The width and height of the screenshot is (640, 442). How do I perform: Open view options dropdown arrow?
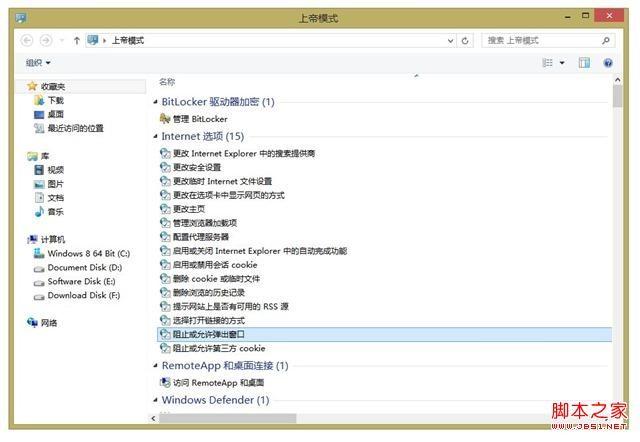click(562, 62)
